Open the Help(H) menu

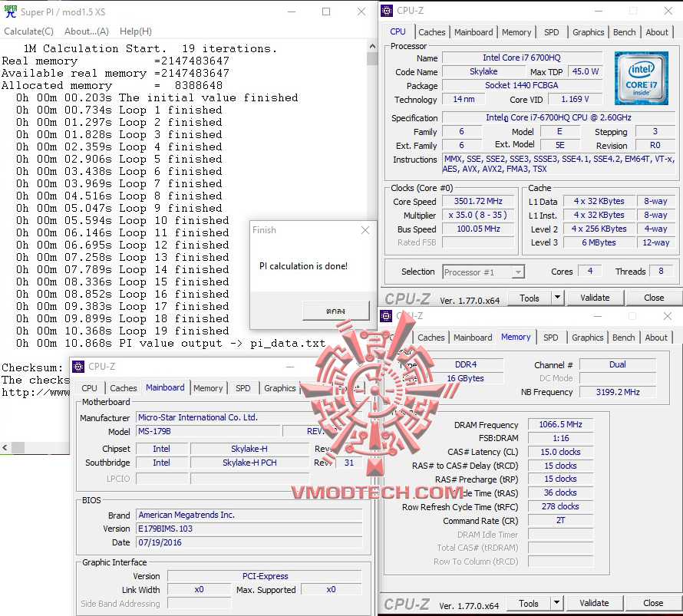[136, 31]
